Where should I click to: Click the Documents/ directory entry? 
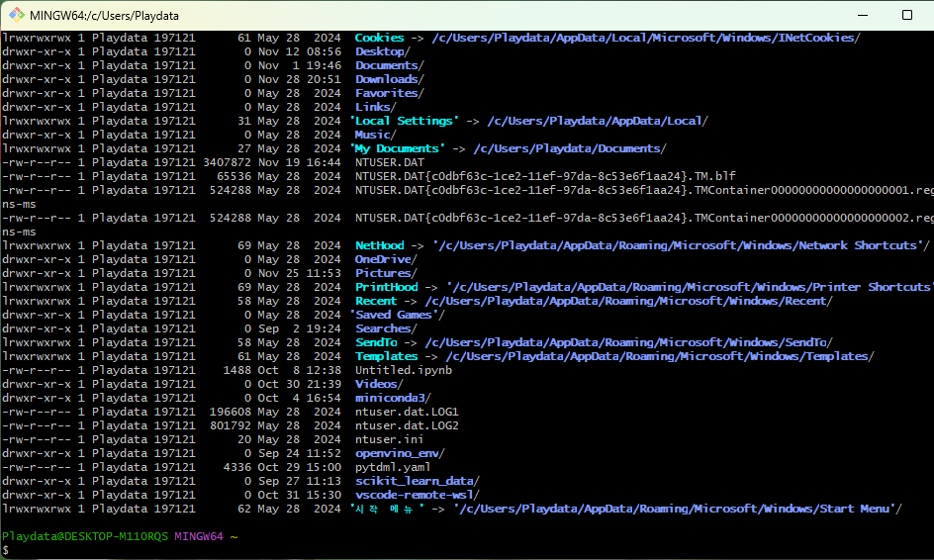390,65
